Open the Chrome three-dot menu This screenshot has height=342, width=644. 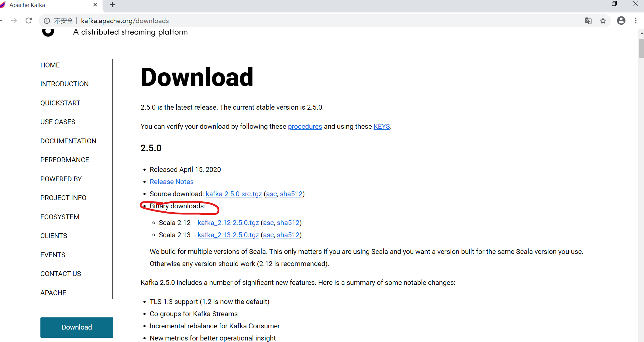[636, 21]
